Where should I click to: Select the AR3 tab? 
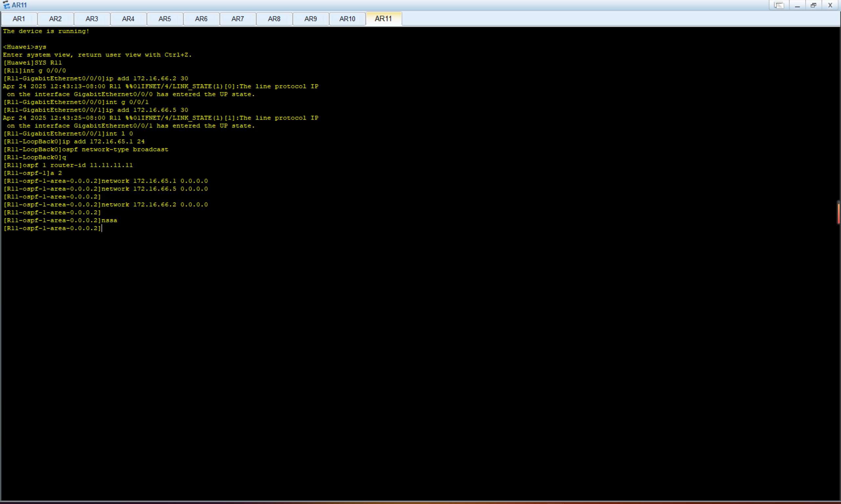pyautogui.click(x=92, y=19)
